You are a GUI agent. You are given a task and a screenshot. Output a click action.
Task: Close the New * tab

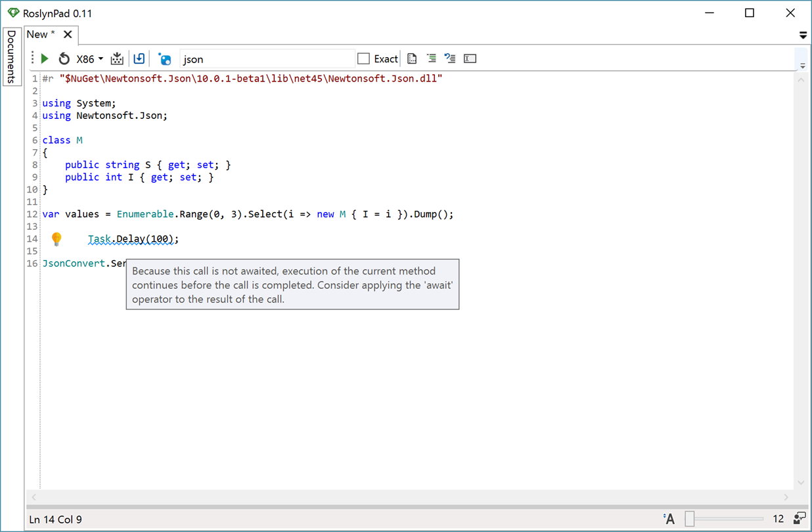(x=68, y=34)
